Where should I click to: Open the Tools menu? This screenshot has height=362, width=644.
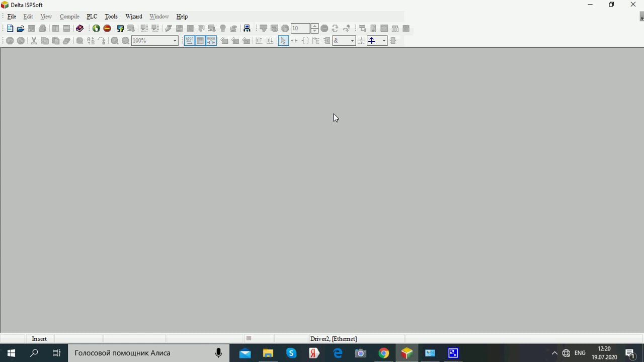click(x=111, y=17)
